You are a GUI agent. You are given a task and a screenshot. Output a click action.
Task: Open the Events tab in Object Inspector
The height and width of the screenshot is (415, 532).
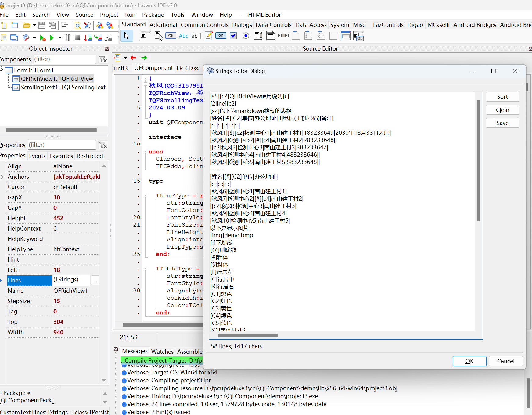[37, 156]
